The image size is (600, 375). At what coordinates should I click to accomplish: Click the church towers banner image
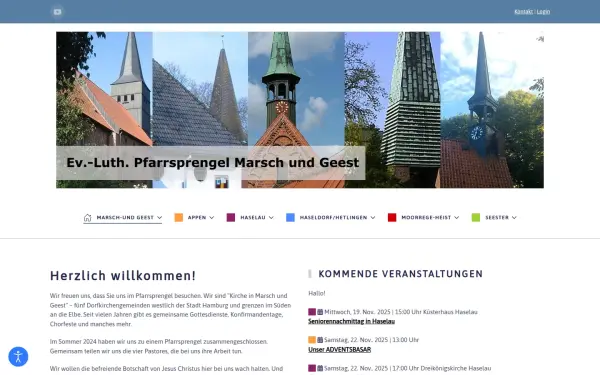[x=300, y=110]
